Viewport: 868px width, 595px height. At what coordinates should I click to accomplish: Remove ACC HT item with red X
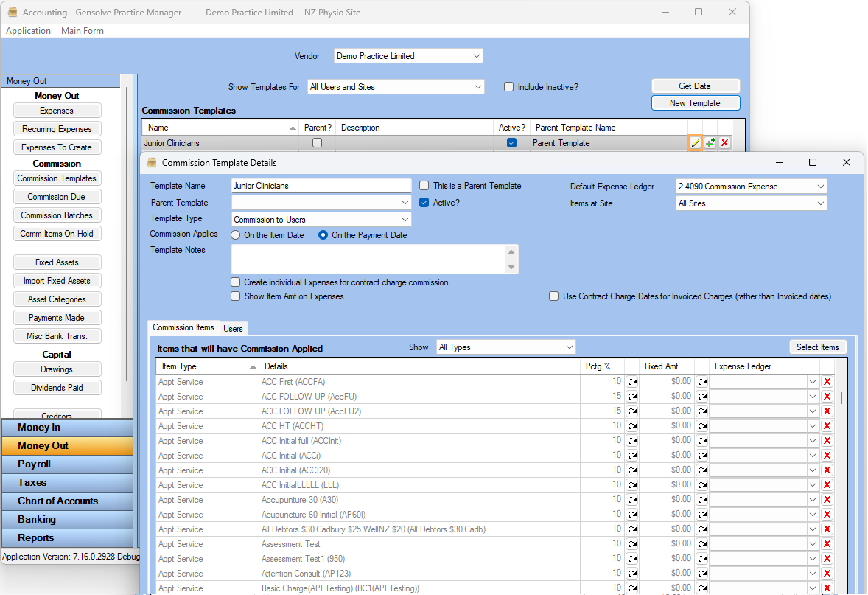[827, 426]
